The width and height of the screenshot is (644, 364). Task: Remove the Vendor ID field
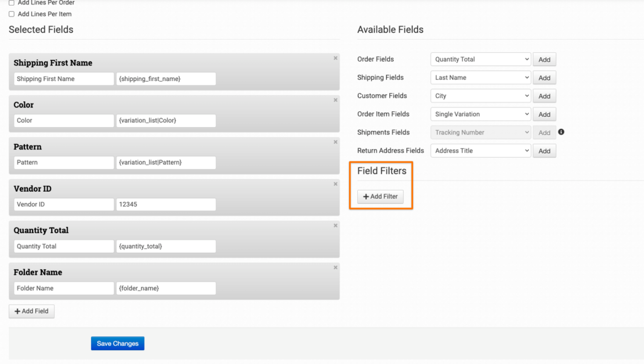(x=335, y=184)
